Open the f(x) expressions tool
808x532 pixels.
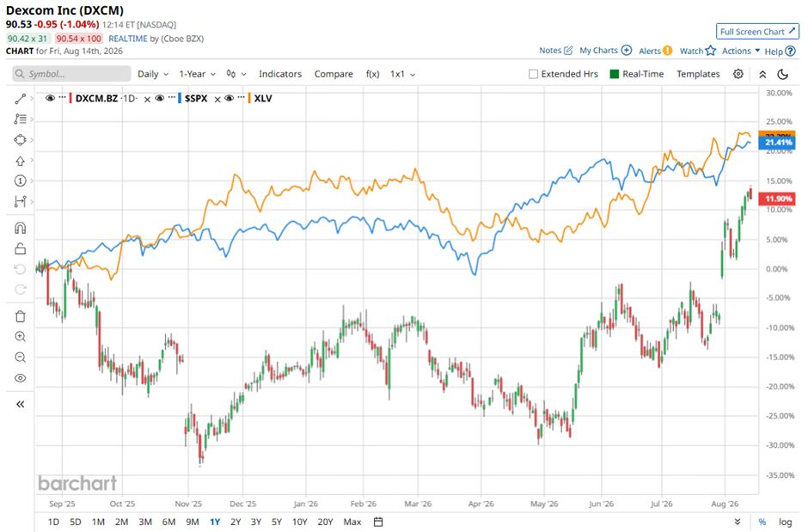tap(372, 74)
